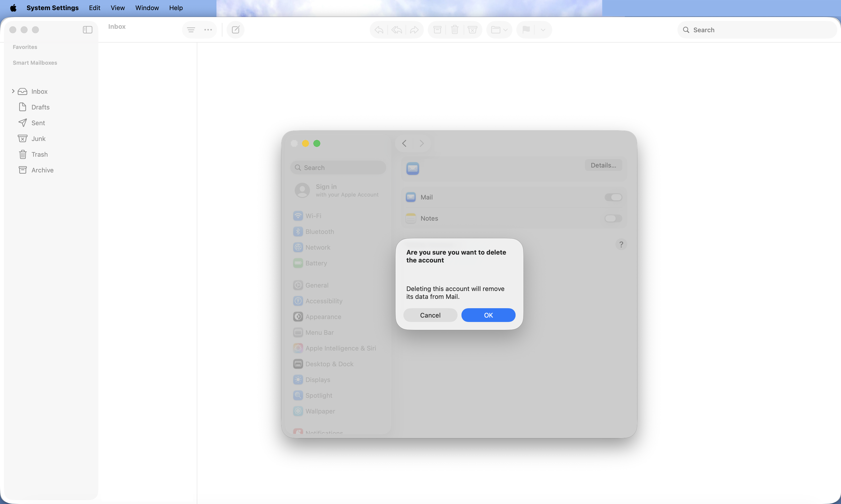Click the Reply arrow icon in Mail
841x504 pixels.
[x=379, y=30]
